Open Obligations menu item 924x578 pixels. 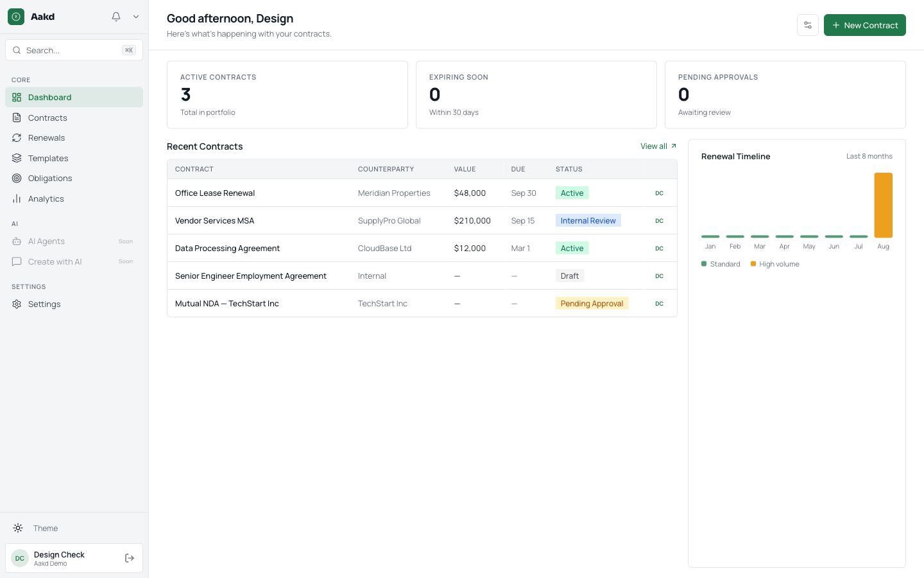click(x=74, y=179)
